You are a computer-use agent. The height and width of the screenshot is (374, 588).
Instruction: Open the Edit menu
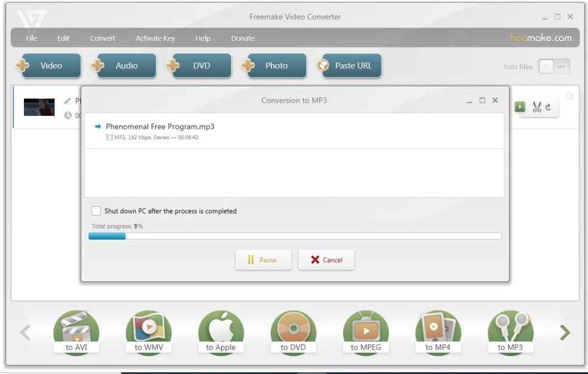63,38
